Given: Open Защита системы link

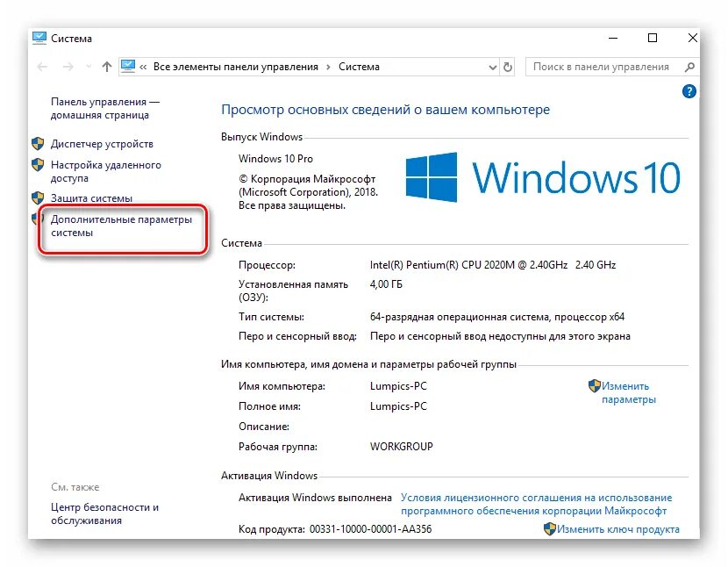Looking at the screenshot, I should tap(91, 198).
